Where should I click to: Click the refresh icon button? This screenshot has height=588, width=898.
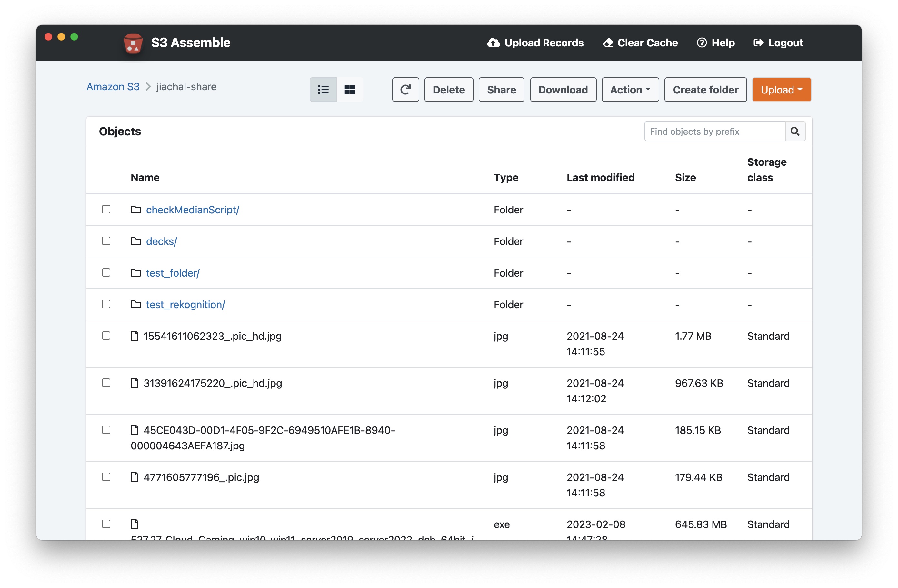[x=405, y=90]
